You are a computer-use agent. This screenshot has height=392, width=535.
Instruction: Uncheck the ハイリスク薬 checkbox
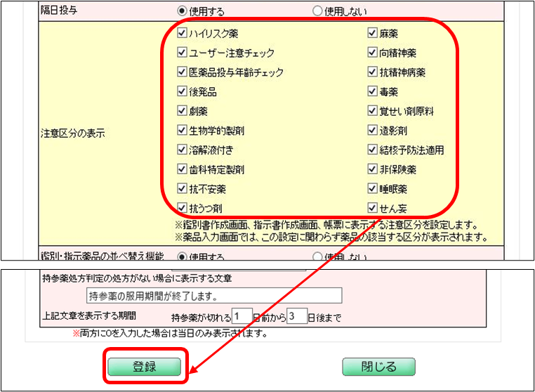coord(183,33)
